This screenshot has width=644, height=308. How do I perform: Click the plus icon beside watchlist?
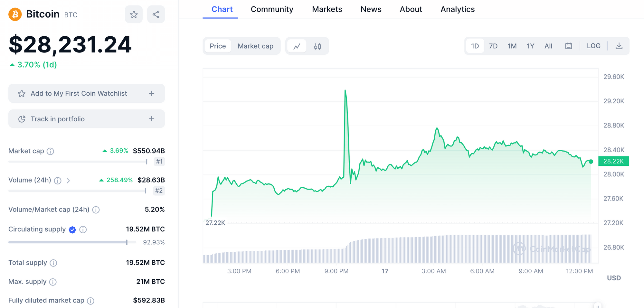[152, 93]
